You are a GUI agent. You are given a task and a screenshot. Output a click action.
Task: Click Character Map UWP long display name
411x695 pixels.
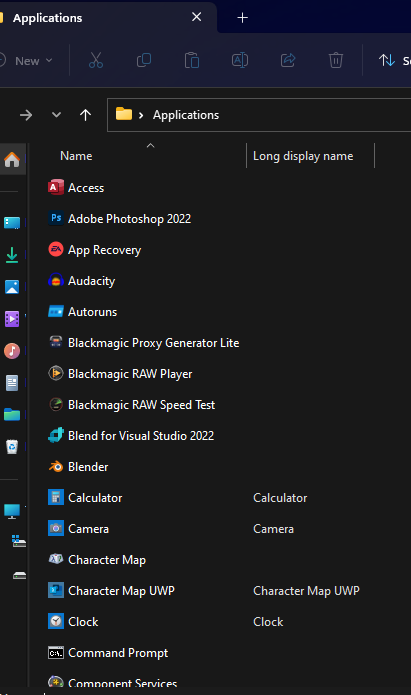(306, 591)
